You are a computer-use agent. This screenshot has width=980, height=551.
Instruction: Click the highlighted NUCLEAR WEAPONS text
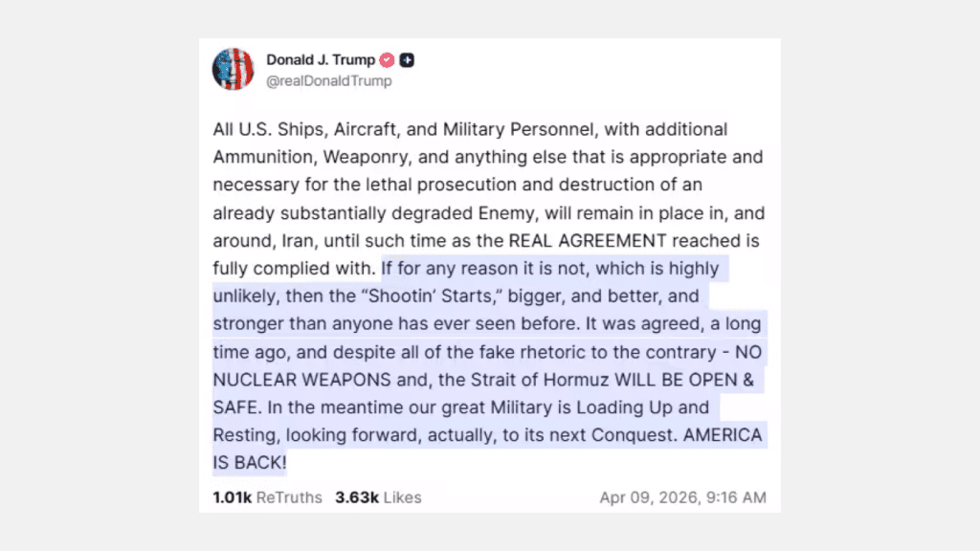(x=301, y=380)
